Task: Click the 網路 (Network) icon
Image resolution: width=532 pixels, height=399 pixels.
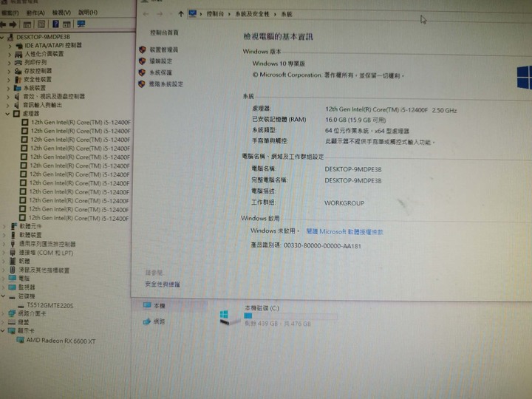Action: point(159,321)
